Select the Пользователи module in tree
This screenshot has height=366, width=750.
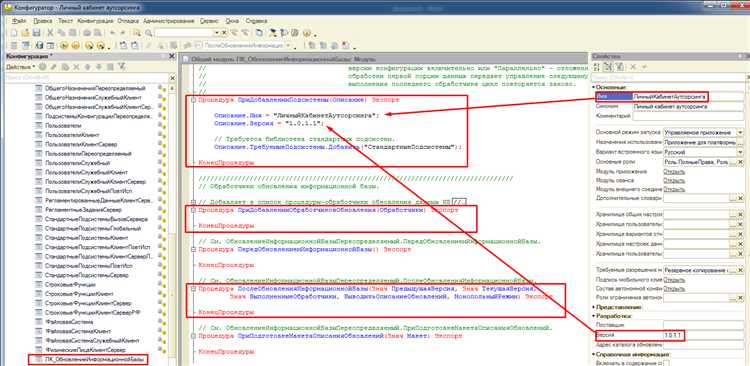63,125
